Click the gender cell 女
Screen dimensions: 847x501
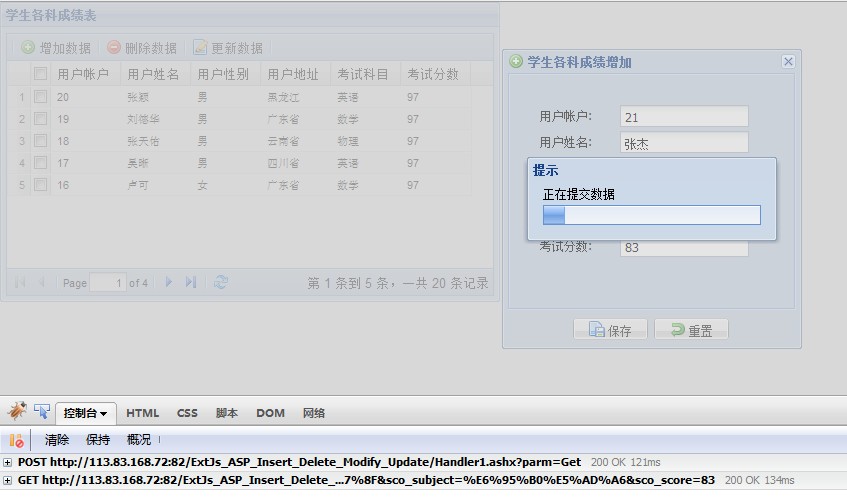click(x=202, y=185)
